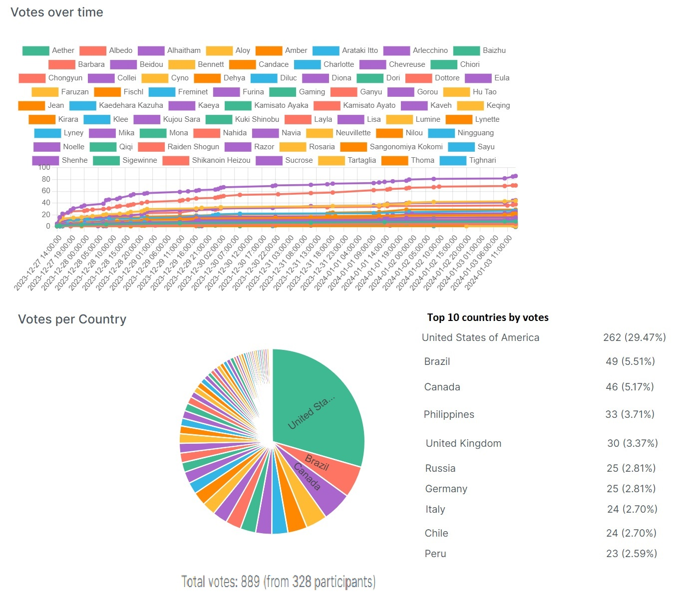Click the "23 (2.59%)" Peru value
This screenshot has width=675, height=616.
[632, 554]
